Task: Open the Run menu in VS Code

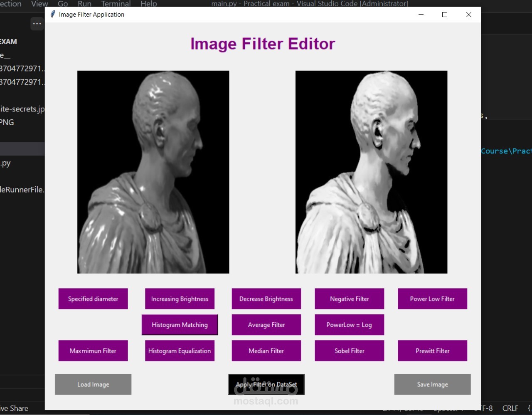Action: click(84, 4)
